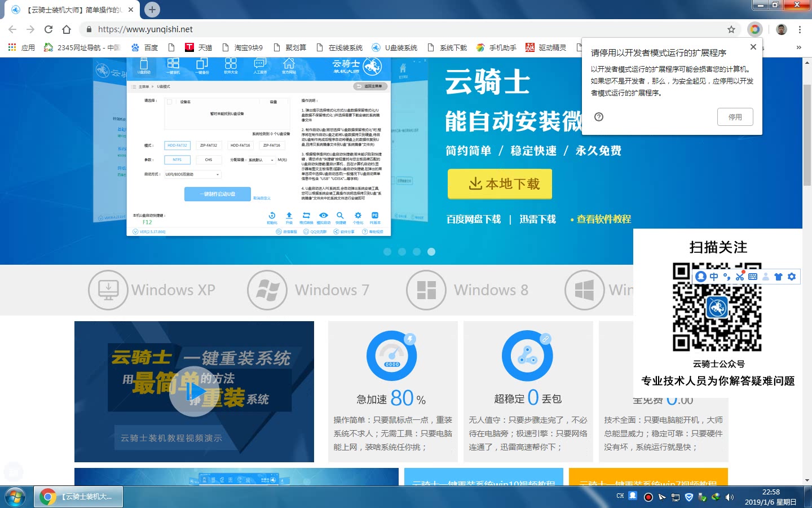
Task: Click the 迅雷下载 link
Action: point(537,219)
